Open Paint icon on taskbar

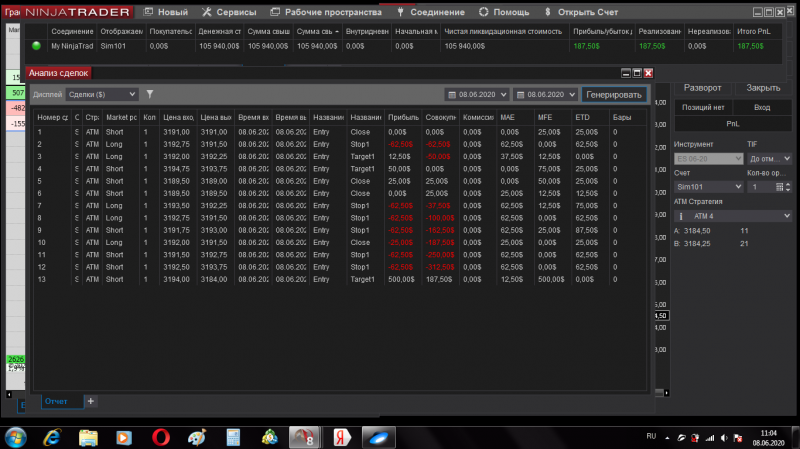pyautogui.click(x=197, y=438)
